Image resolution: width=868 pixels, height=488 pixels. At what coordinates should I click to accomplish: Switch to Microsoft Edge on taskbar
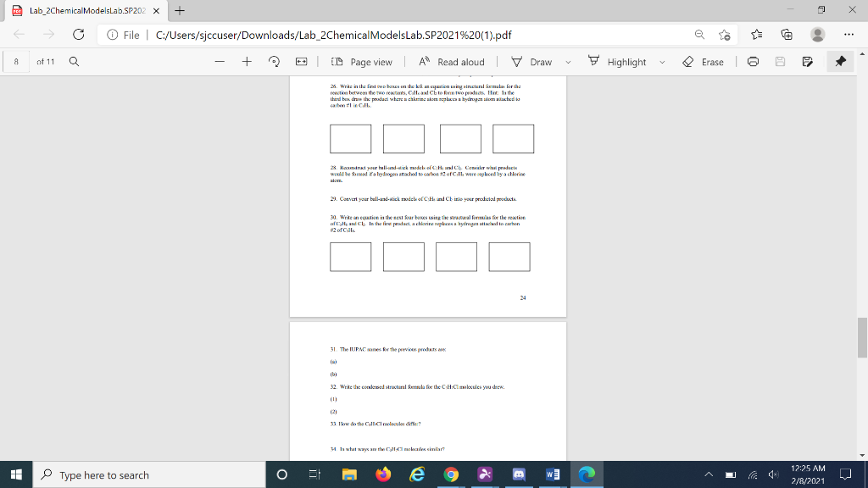tap(587, 474)
